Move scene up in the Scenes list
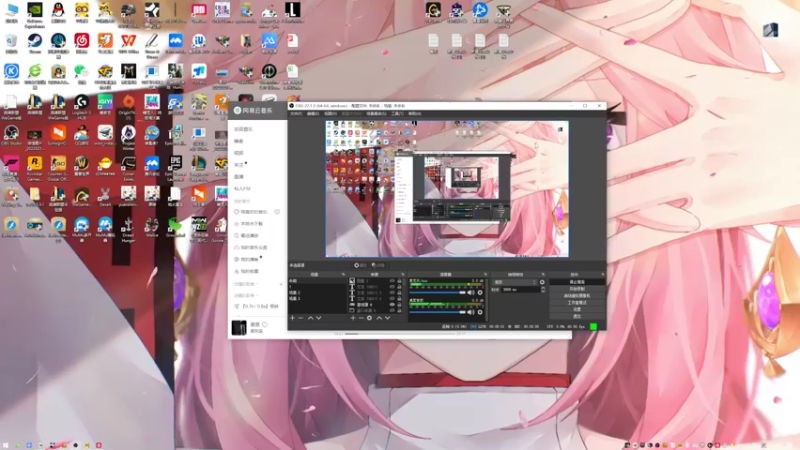 point(311,318)
